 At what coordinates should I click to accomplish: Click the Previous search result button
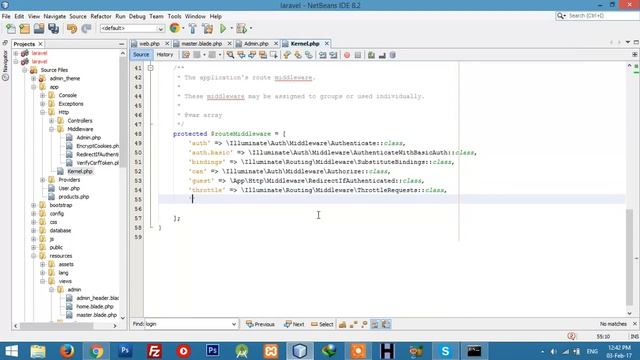click(260, 324)
